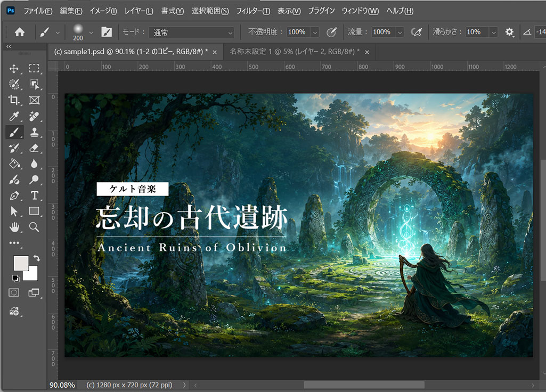546x392 pixels.
Task: Select the Frame tool
Action: [34, 100]
